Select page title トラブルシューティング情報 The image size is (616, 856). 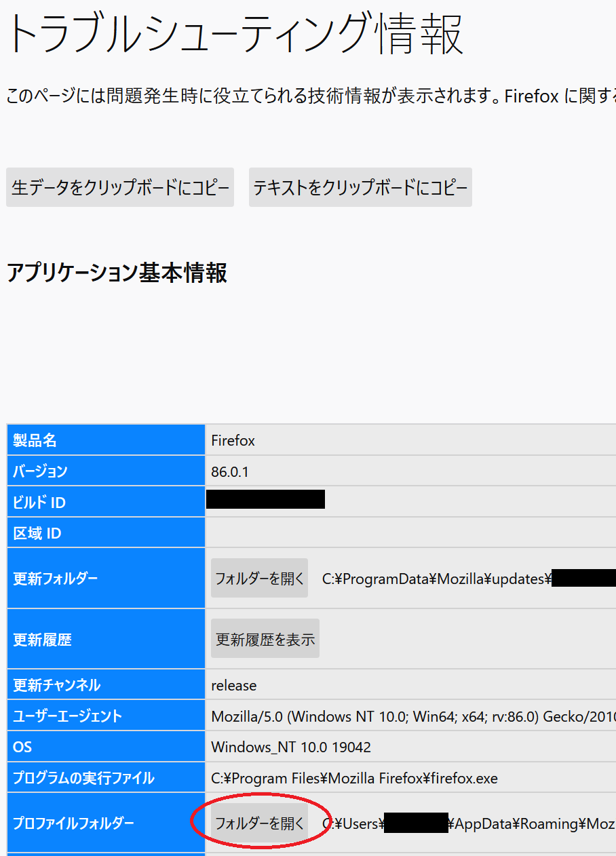pos(235,34)
